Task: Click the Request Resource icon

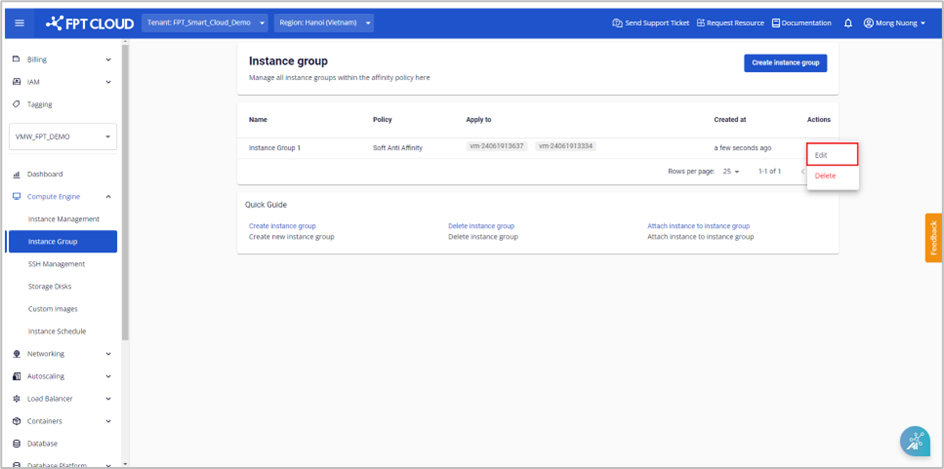Action: 701,23
